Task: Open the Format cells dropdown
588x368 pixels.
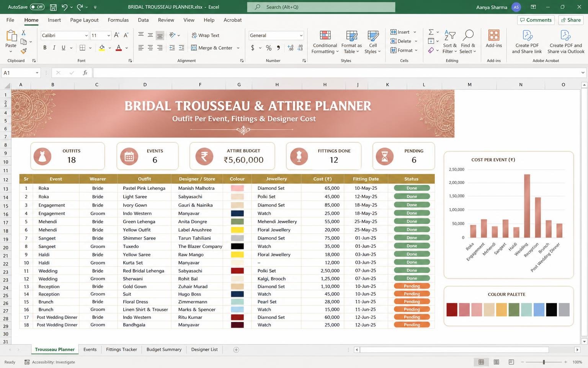Action: tap(404, 50)
